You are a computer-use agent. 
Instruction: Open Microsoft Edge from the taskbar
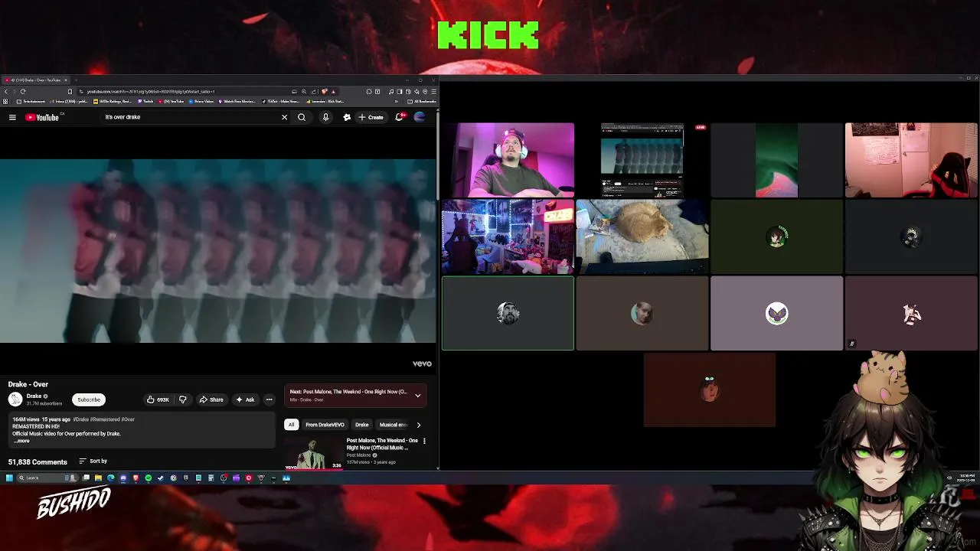(x=111, y=478)
